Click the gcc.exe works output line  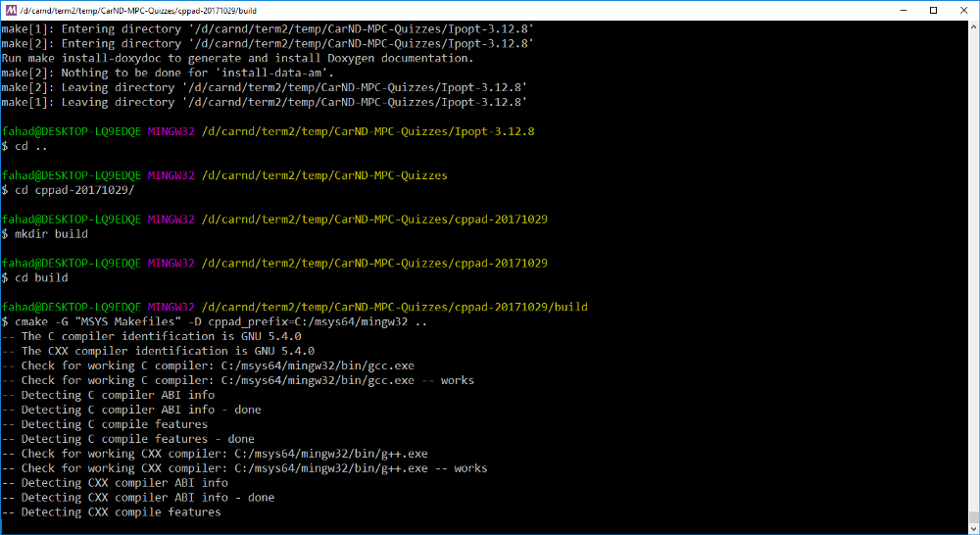click(237, 380)
